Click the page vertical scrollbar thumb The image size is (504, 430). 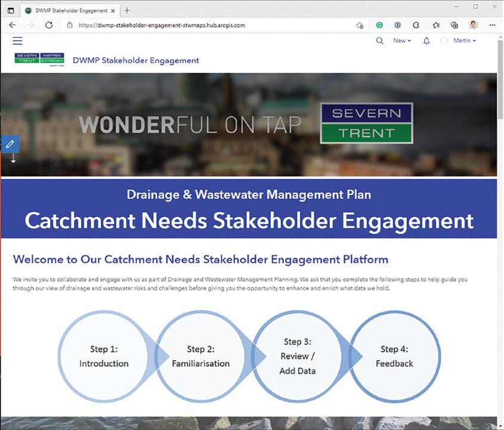(x=500, y=80)
